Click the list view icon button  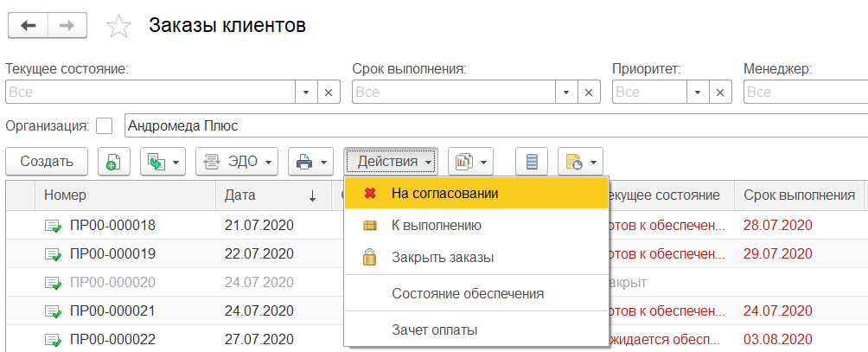click(532, 161)
